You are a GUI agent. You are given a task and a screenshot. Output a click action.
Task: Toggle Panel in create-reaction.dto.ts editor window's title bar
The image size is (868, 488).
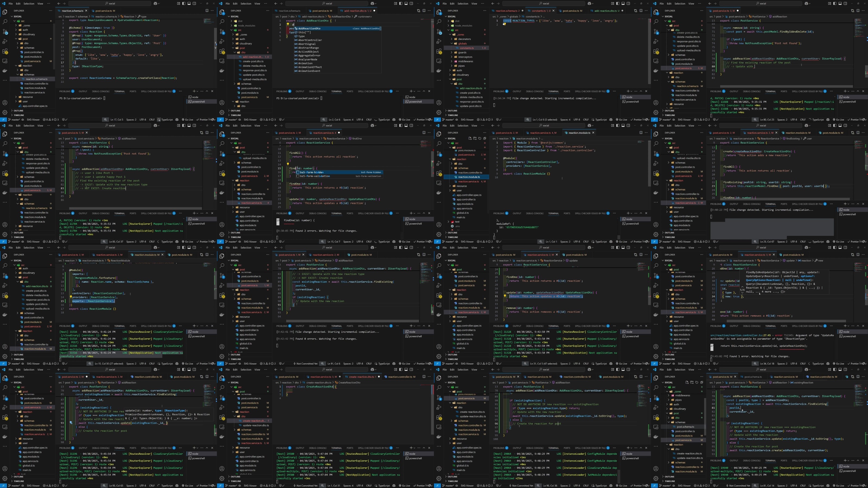(406, 370)
